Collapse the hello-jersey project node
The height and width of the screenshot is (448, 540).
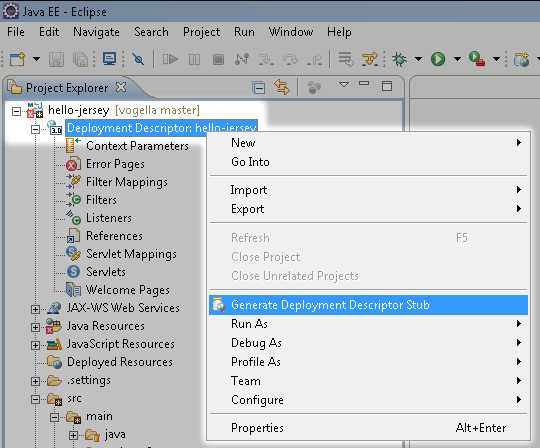[x=16, y=111]
